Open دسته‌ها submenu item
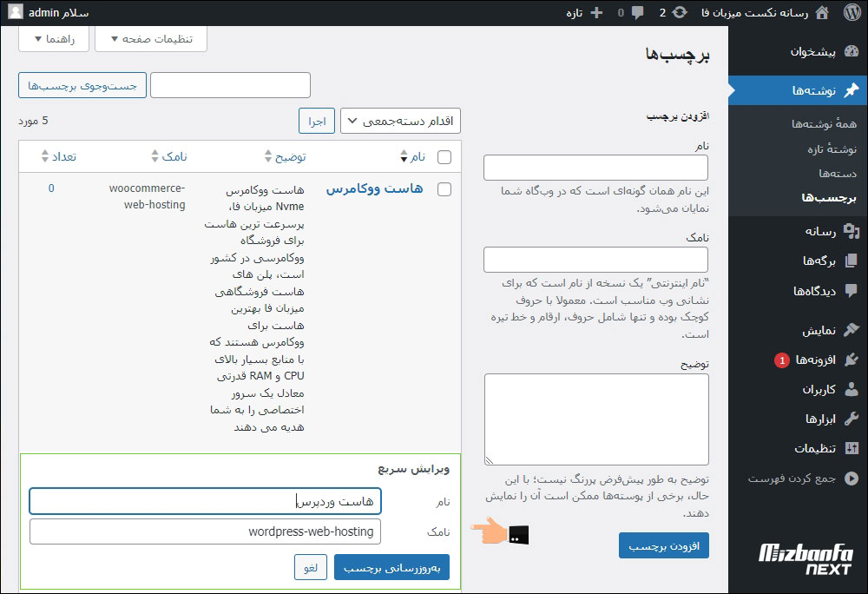Viewport: 868px width, 594px height. [x=838, y=174]
